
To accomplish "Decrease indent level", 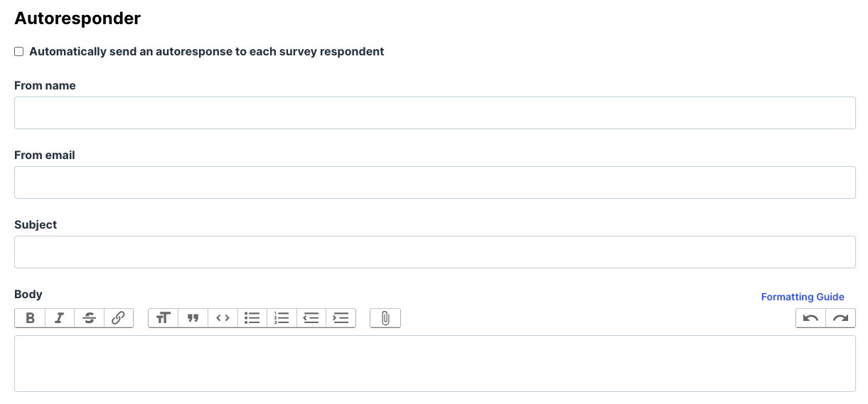I will (x=311, y=318).
